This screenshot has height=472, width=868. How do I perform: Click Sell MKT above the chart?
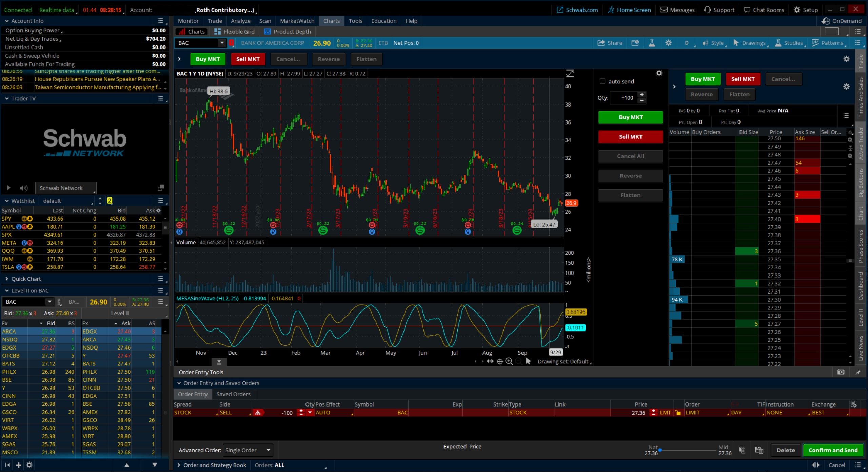coord(248,59)
